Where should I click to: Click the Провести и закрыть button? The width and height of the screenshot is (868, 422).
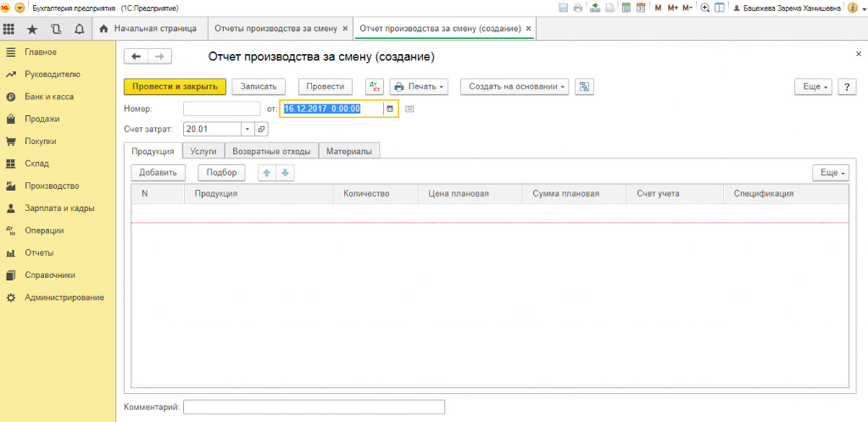pos(175,86)
